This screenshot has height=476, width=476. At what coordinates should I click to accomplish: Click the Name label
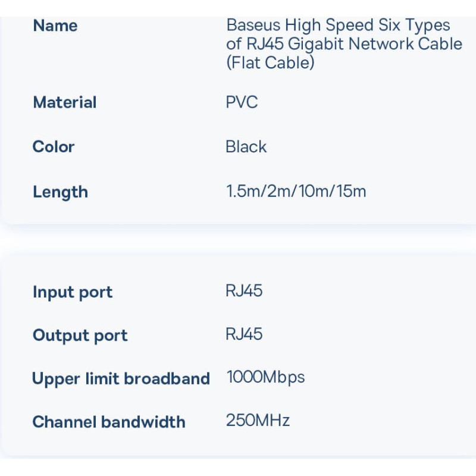click(x=55, y=26)
